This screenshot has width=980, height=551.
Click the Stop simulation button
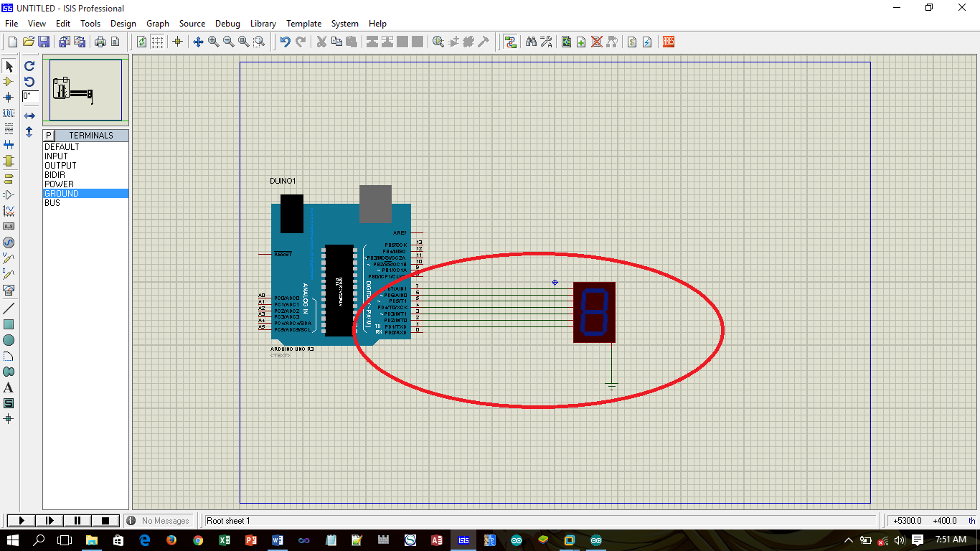[105, 521]
